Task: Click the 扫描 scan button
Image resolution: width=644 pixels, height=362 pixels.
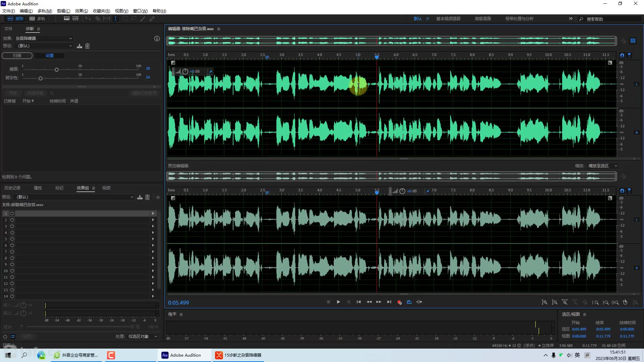Action: coord(17,55)
